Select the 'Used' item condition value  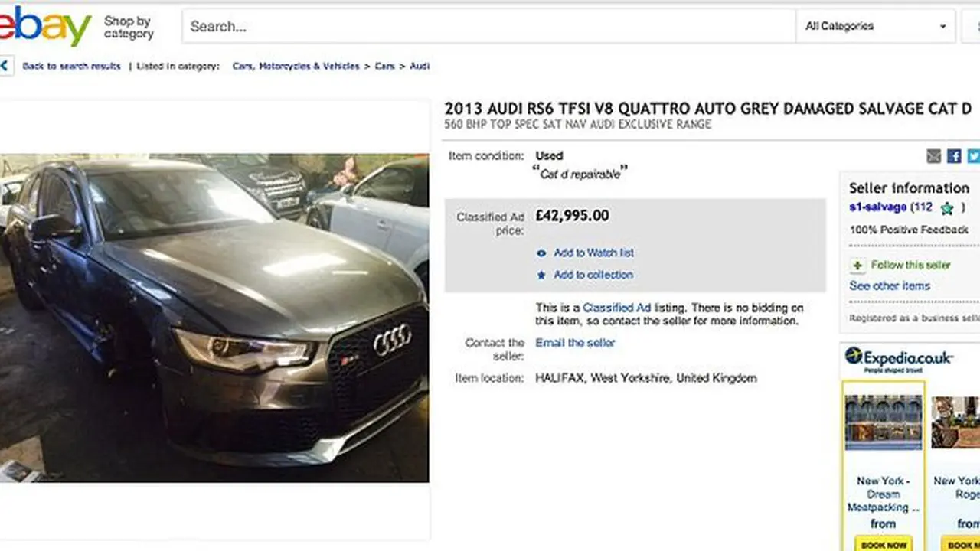(549, 155)
